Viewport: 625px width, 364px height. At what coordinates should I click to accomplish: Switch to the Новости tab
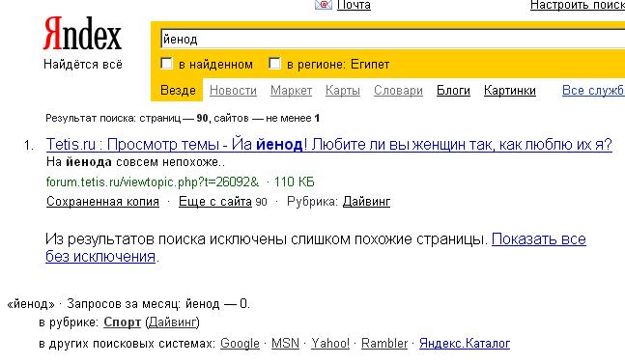pyautogui.click(x=233, y=91)
